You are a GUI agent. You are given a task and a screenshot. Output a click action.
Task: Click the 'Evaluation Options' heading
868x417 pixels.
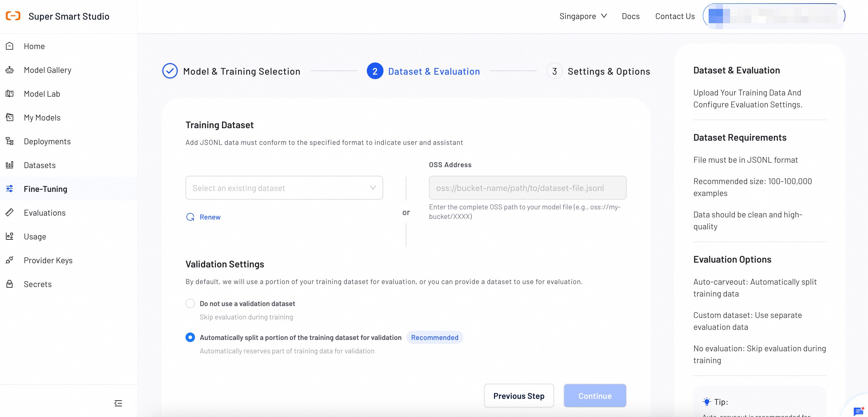pyautogui.click(x=732, y=260)
